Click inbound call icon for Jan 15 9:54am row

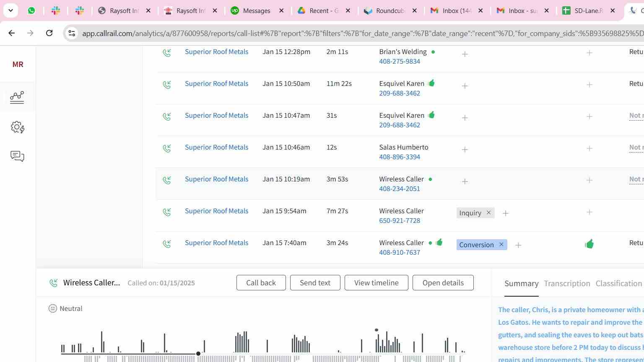point(167,212)
